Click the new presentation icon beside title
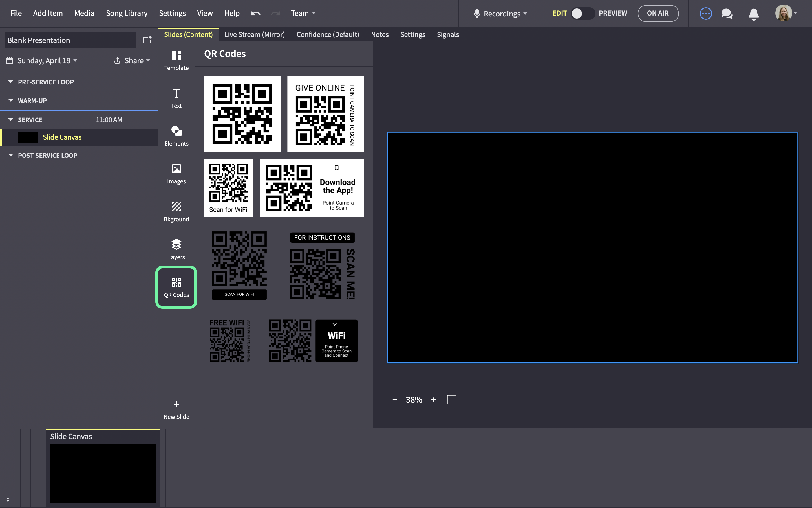This screenshot has width=812, height=508. pyautogui.click(x=147, y=40)
